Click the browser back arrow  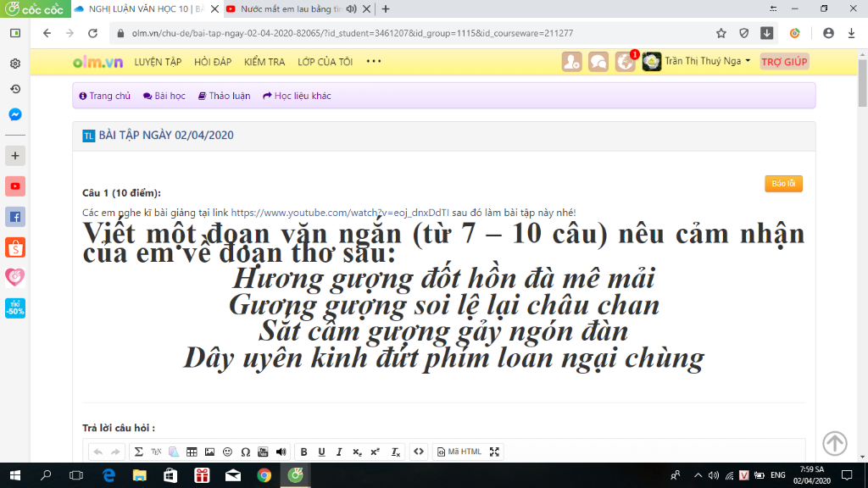pos(47,33)
